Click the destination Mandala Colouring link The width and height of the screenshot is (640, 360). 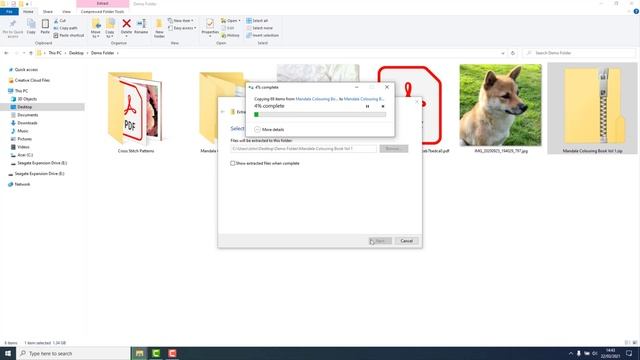(364, 99)
